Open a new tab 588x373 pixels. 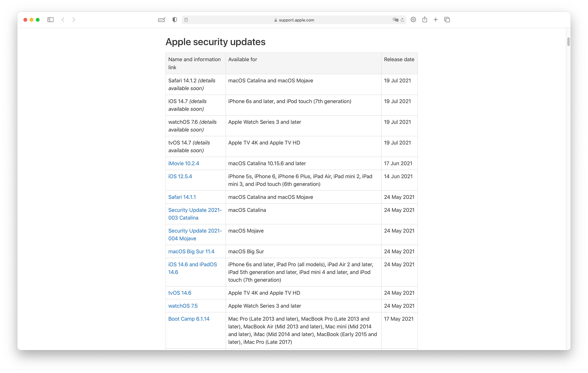click(436, 20)
